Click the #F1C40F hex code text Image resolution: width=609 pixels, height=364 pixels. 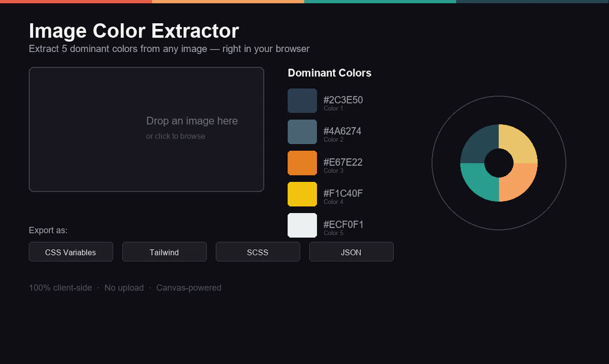[x=343, y=193]
